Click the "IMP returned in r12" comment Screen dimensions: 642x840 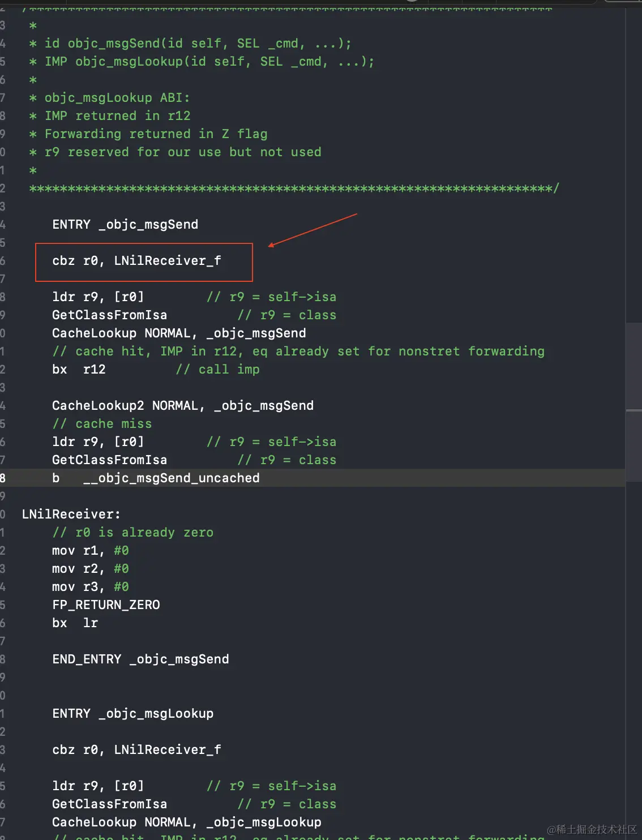pos(117,116)
